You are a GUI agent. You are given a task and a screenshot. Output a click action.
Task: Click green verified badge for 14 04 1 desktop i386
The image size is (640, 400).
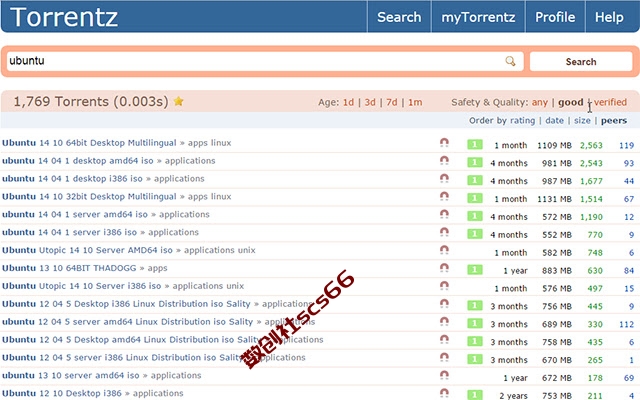[x=475, y=180]
